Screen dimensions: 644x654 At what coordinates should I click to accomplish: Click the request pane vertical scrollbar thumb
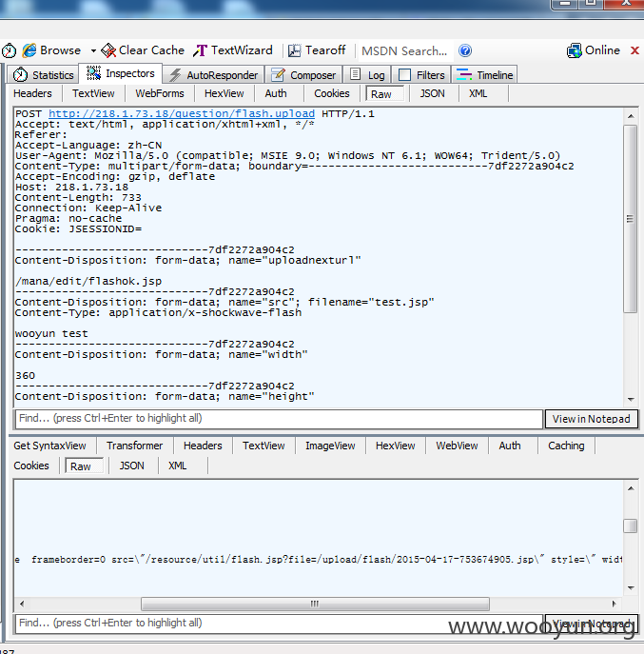[631, 219]
